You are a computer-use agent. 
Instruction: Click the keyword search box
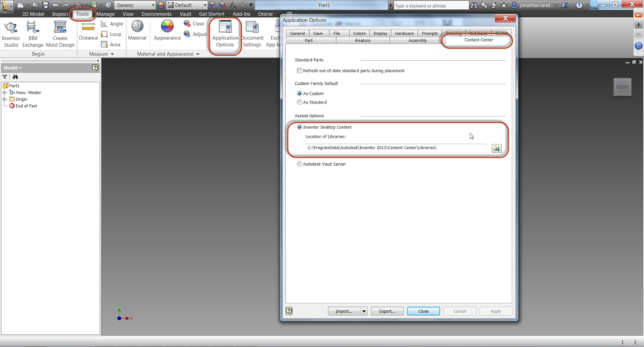click(x=431, y=5)
